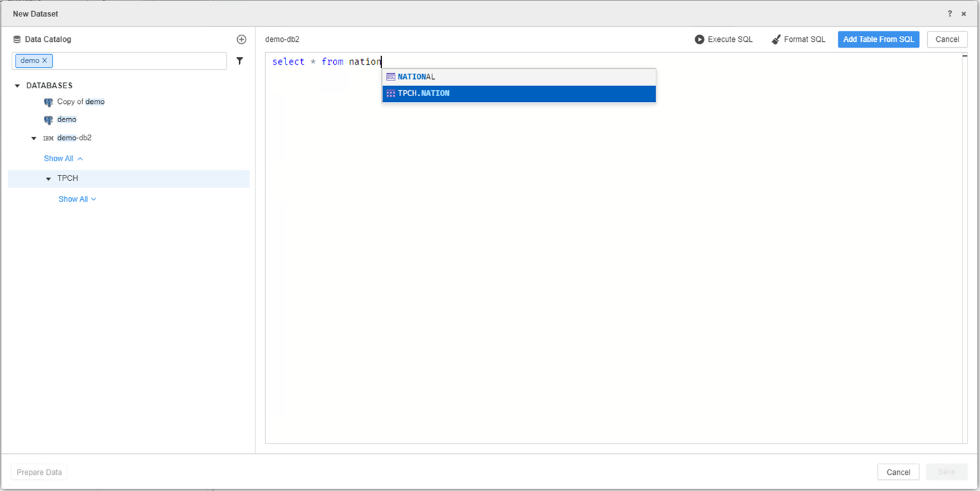Click Add Table From SQL button
Image resolution: width=980 pixels, height=491 pixels.
coord(878,39)
